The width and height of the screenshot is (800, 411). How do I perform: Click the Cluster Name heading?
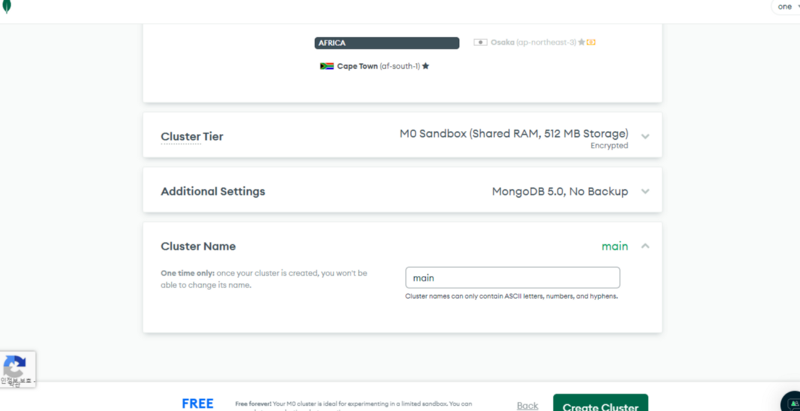[x=198, y=246]
